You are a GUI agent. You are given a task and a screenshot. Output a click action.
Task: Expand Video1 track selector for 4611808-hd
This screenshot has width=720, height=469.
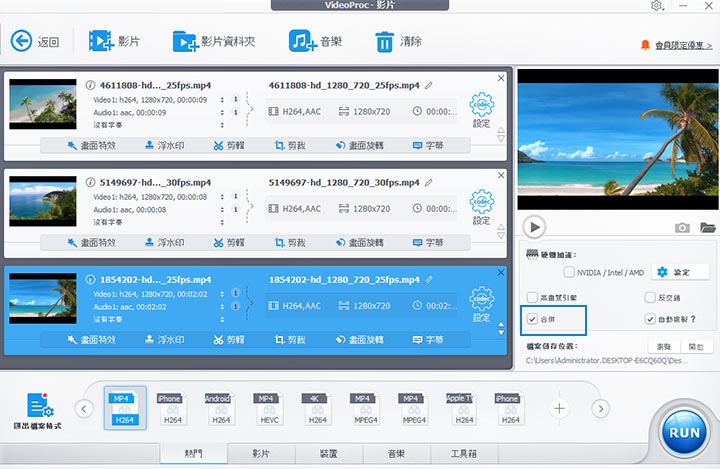click(222, 100)
